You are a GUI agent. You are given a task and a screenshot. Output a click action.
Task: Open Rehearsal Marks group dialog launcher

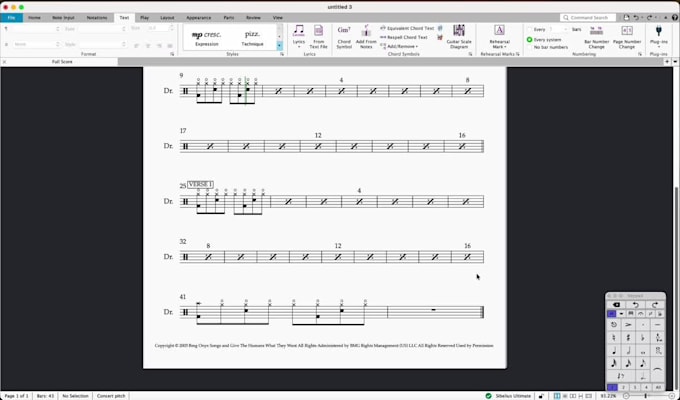518,54
